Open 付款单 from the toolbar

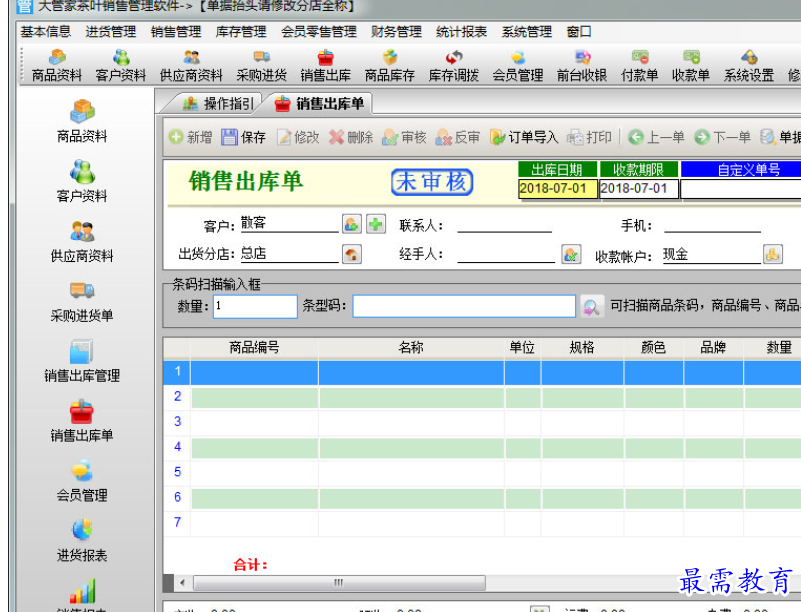pos(640,66)
